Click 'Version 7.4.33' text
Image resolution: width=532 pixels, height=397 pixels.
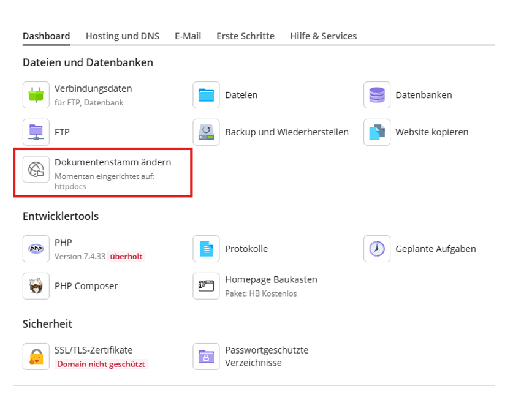pos(80,257)
